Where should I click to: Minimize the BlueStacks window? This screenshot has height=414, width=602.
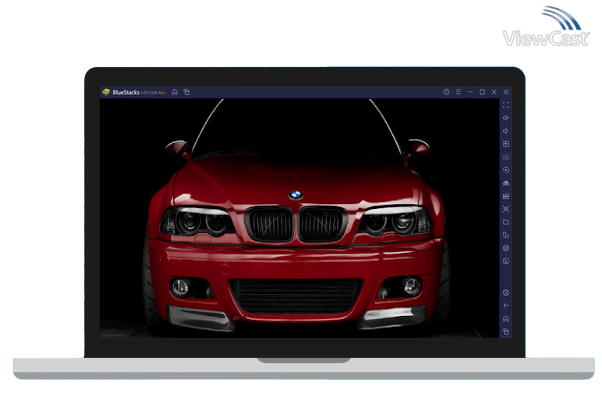click(470, 92)
